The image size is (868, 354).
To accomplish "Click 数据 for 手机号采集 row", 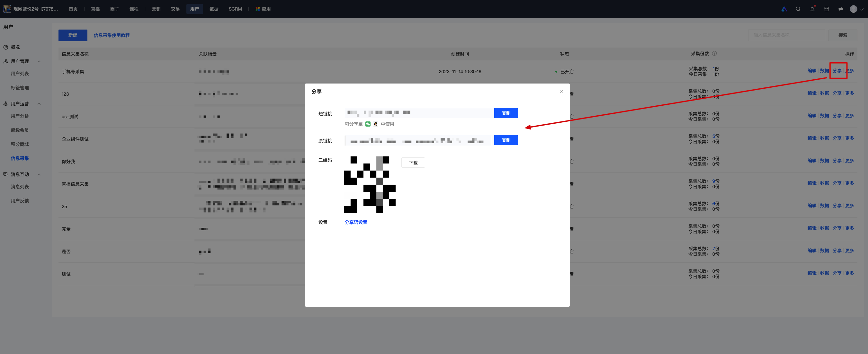I will [x=824, y=71].
